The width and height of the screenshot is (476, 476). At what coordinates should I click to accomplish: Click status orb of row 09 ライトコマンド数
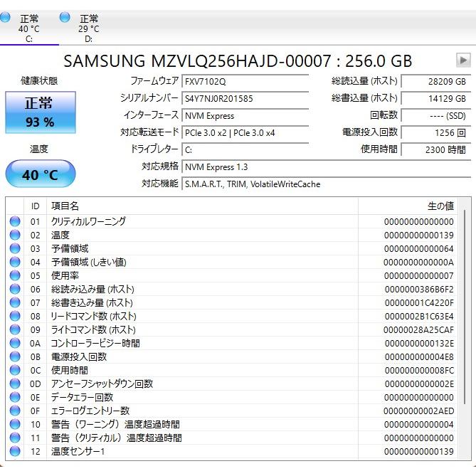click(15, 329)
